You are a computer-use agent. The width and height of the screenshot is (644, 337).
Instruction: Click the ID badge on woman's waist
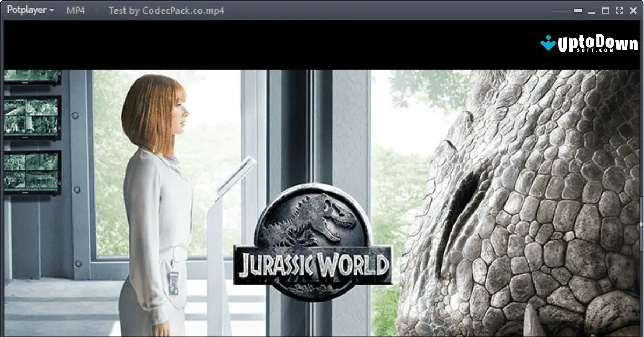click(x=173, y=282)
